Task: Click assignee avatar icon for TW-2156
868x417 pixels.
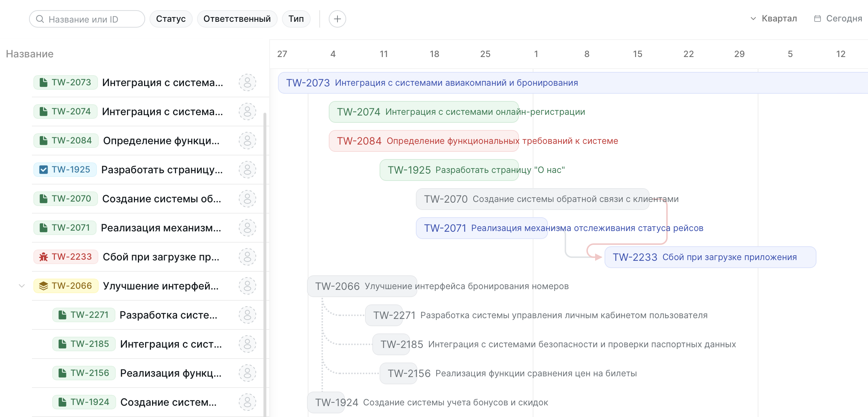Action: [247, 373]
